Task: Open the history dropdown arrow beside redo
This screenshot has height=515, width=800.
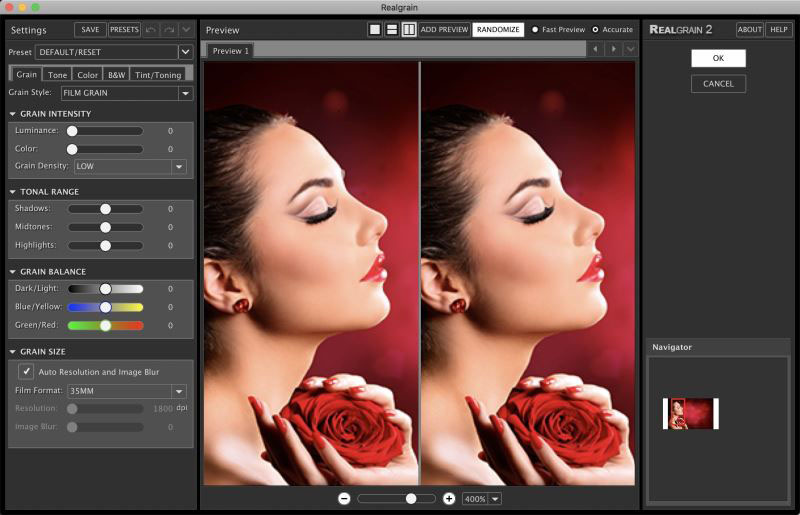Action: (186, 30)
